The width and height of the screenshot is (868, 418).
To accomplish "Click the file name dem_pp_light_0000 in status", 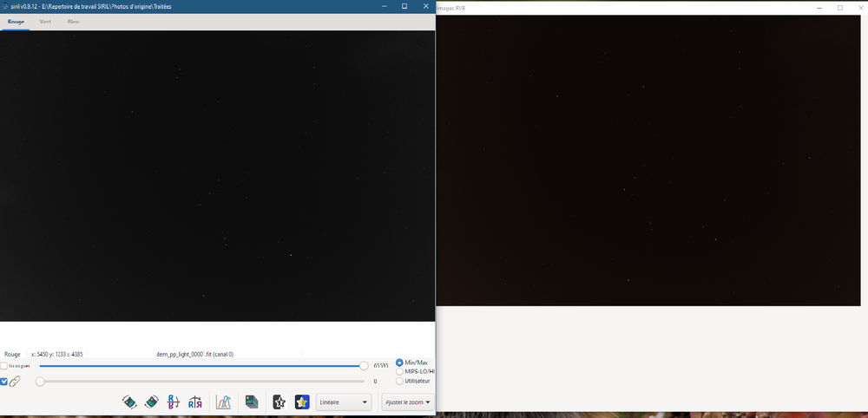I will pyautogui.click(x=194, y=355).
